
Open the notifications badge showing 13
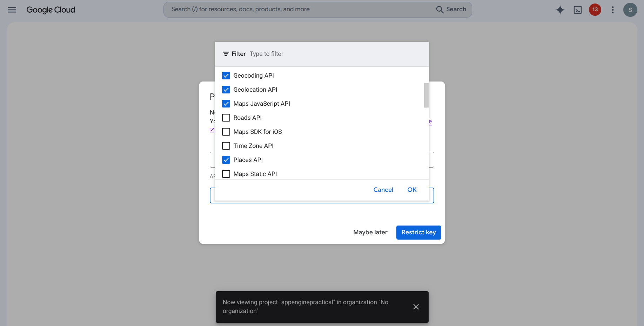click(x=595, y=10)
